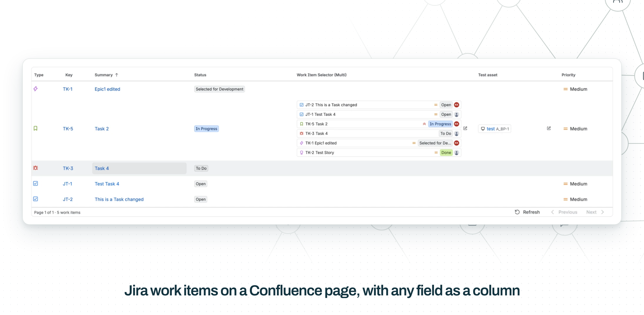Select the JT-2 This is a Task changed entry

tap(379, 105)
